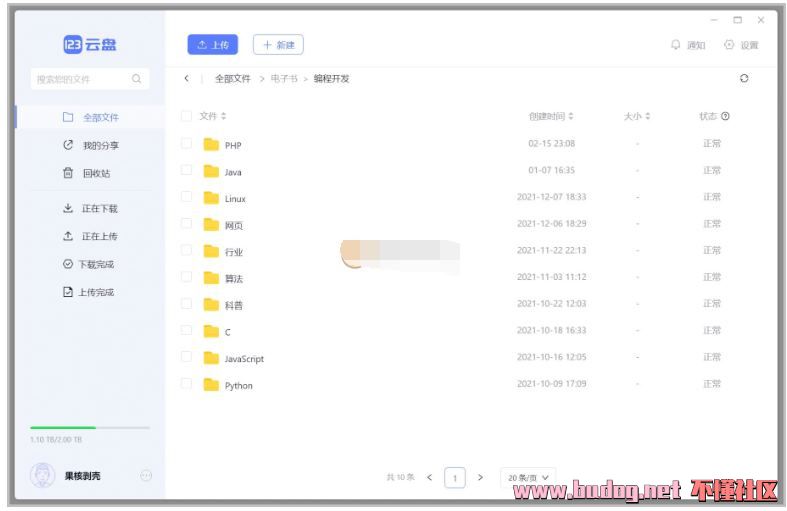Click the 行业 folder icon
The width and height of the screenshot is (787, 511).
[x=211, y=251]
